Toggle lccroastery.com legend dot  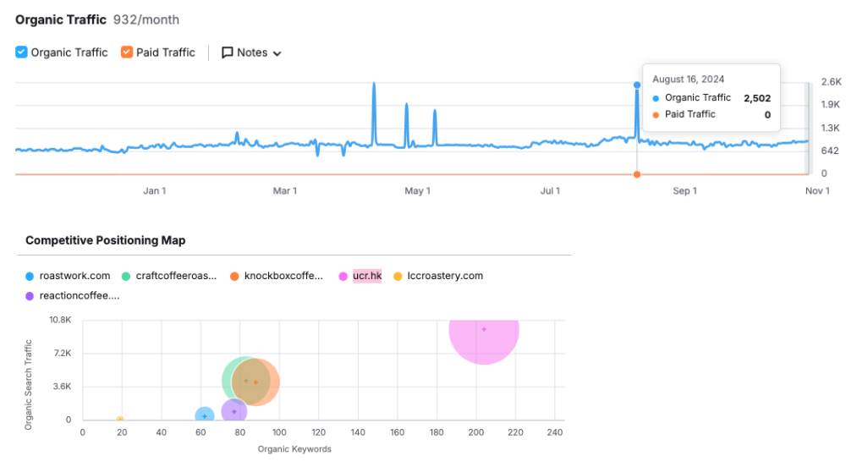coord(398,276)
